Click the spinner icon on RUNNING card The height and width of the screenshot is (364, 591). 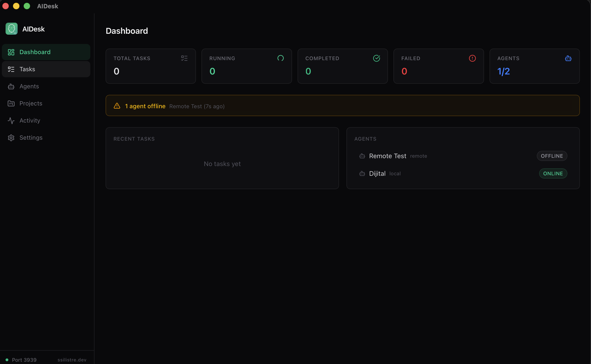point(280,58)
